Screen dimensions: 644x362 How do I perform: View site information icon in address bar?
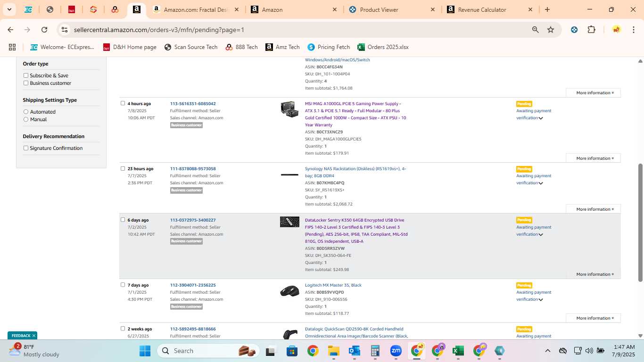pyautogui.click(x=65, y=30)
